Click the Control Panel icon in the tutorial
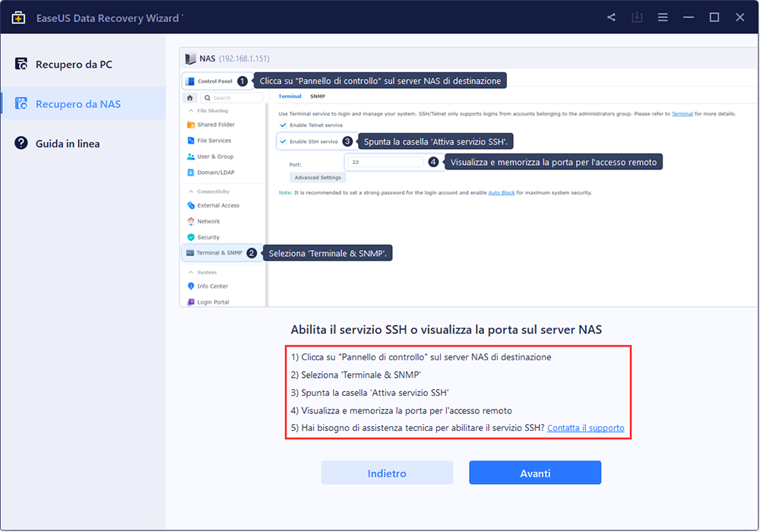 pos(191,81)
